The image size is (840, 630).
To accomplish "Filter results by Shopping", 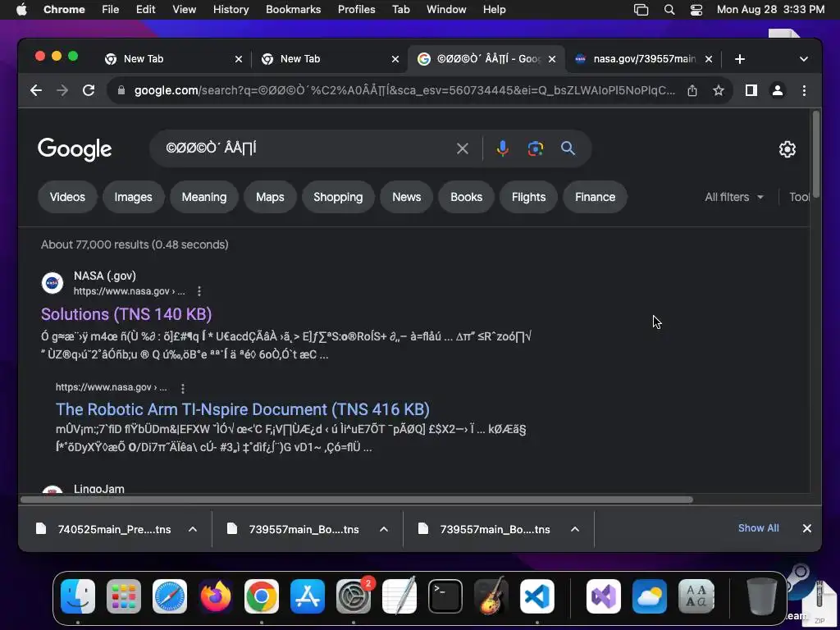I will [x=338, y=197].
